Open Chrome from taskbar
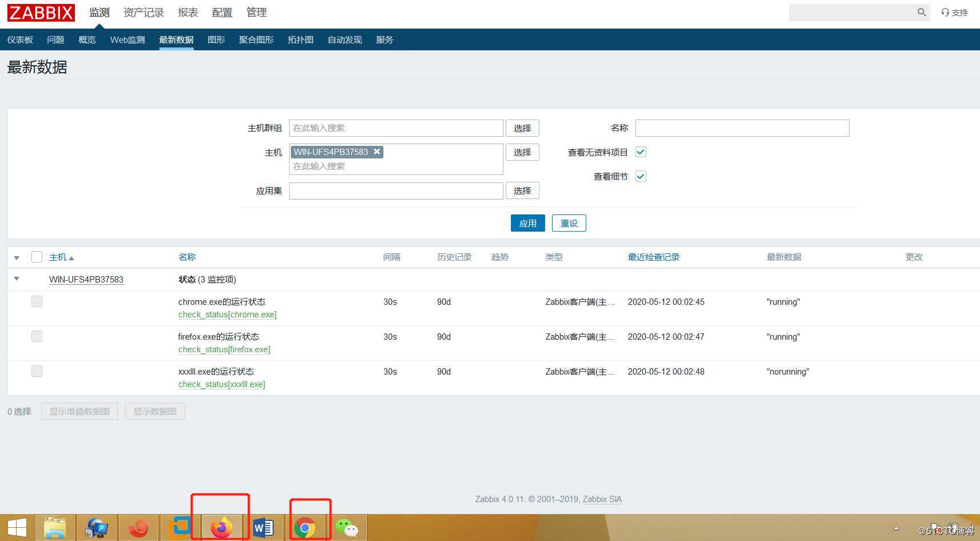 coord(305,527)
